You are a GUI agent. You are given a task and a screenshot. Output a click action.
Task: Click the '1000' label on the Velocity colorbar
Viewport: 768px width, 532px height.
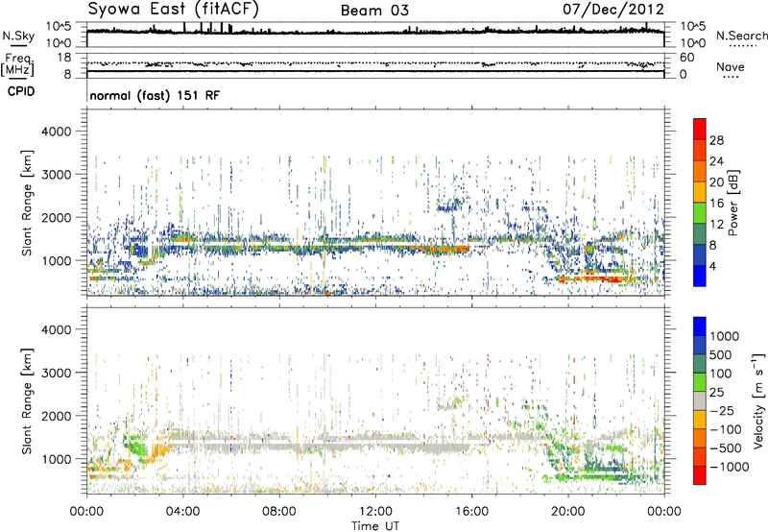pyautogui.click(x=725, y=336)
